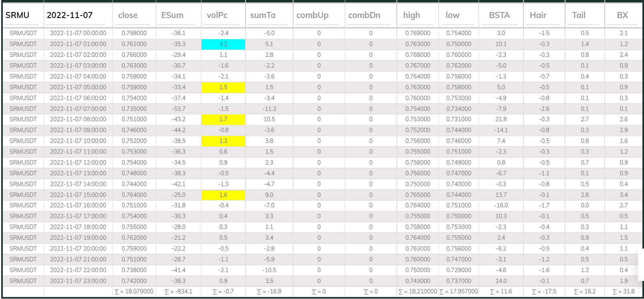Click the BSTA column header
This screenshot has width=644, height=299.
pyautogui.click(x=499, y=16)
